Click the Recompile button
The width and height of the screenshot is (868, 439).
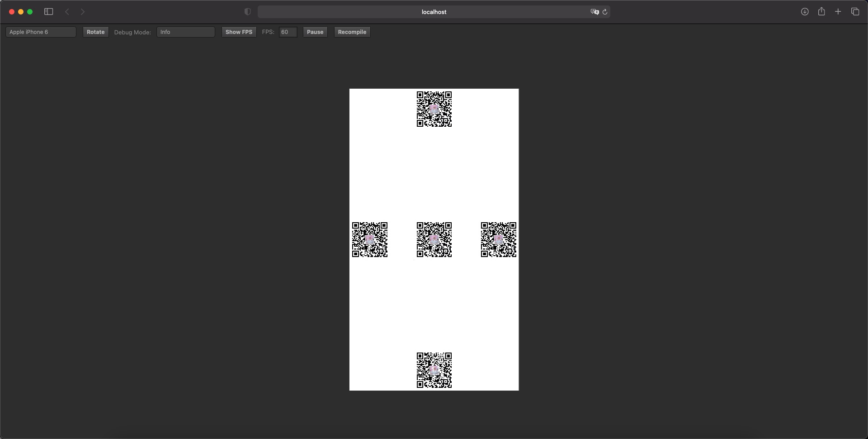click(x=352, y=32)
